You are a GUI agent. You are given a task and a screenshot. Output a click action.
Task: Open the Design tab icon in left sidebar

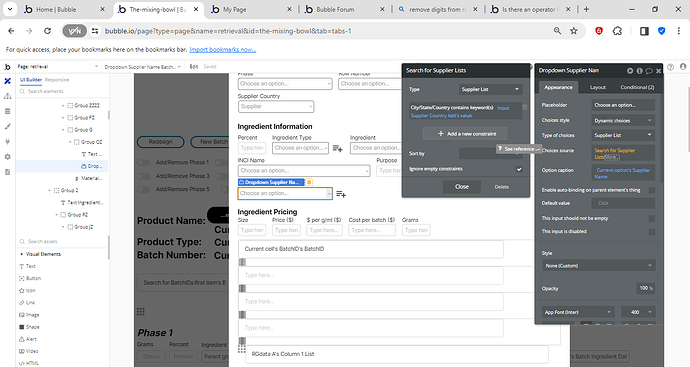click(7, 81)
